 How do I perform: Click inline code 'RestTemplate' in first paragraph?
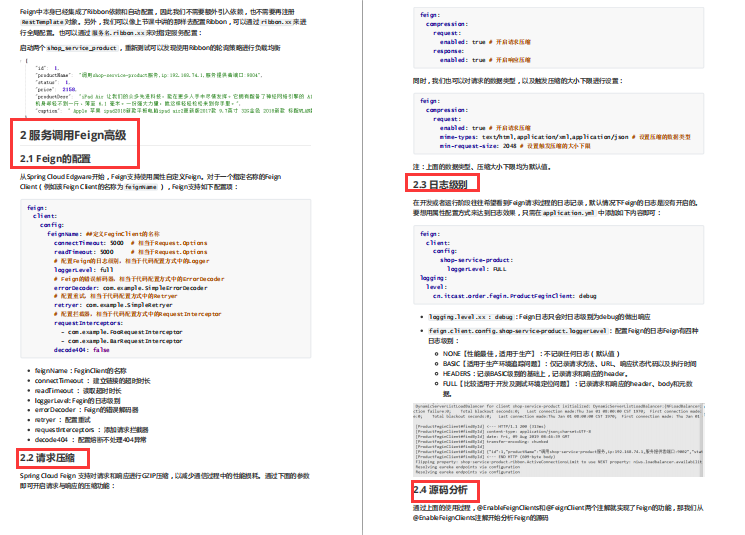pyautogui.click(x=42, y=22)
